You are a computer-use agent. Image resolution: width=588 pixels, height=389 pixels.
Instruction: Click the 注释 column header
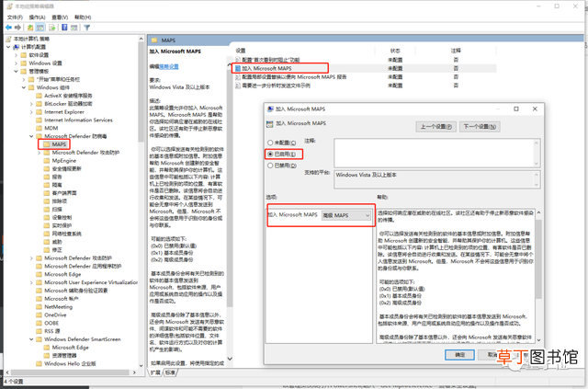[x=456, y=51]
